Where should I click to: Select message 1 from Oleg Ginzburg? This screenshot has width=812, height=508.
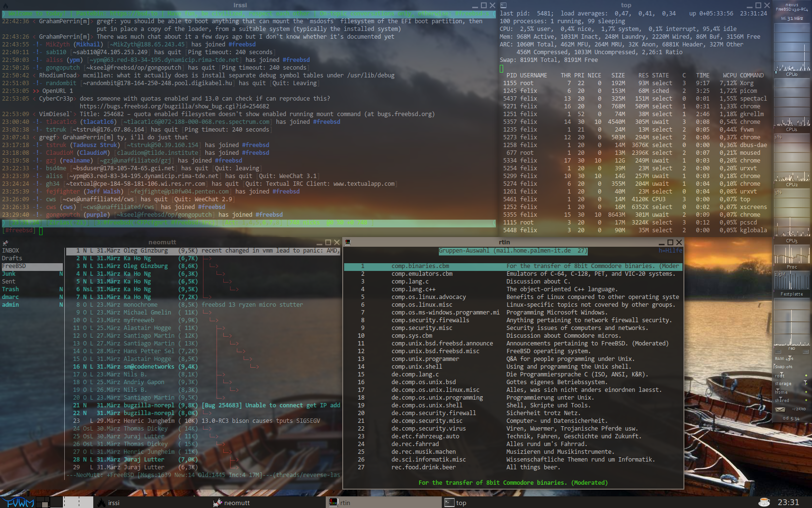click(x=203, y=251)
